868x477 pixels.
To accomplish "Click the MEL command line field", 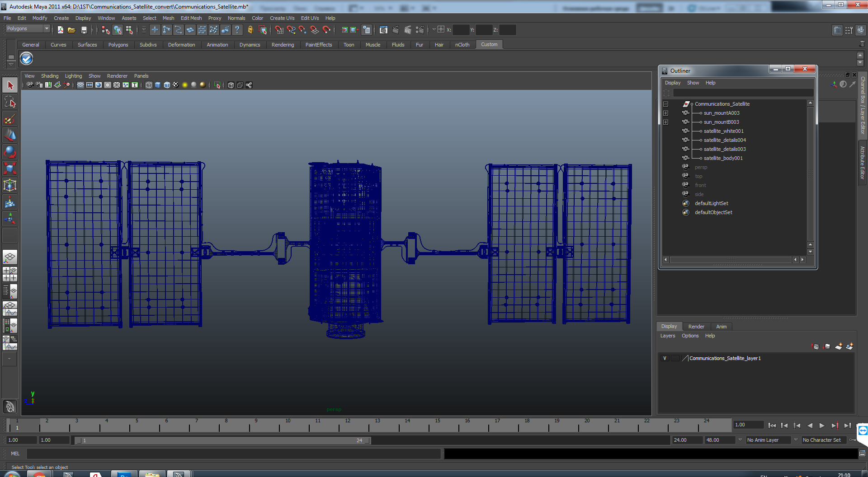I will pos(234,454).
